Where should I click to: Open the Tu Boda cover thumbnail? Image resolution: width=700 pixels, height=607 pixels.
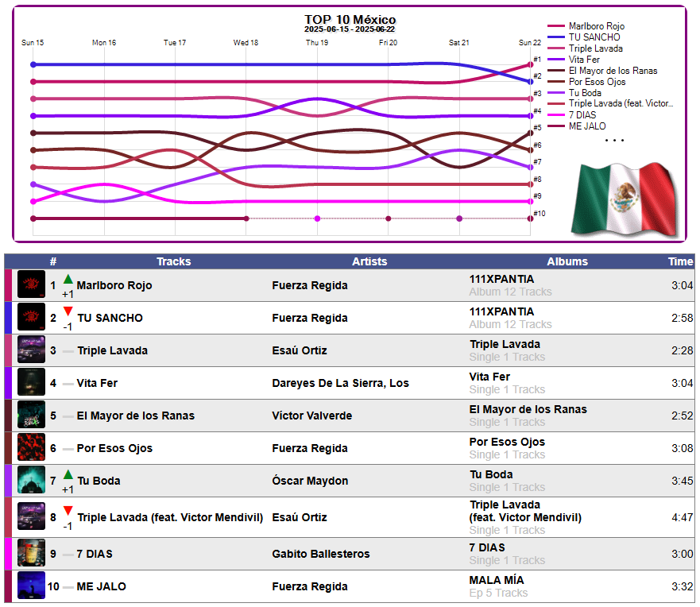[31, 480]
